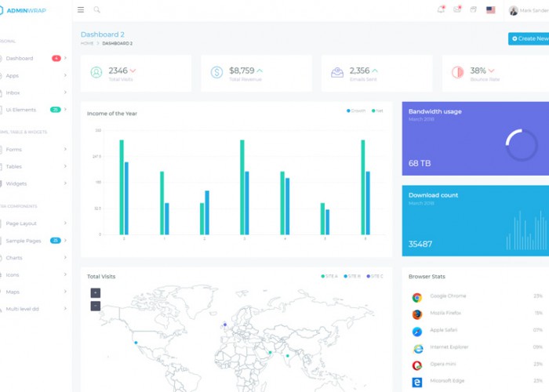Click the Google Chrome browser icon

[x=416, y=297]
